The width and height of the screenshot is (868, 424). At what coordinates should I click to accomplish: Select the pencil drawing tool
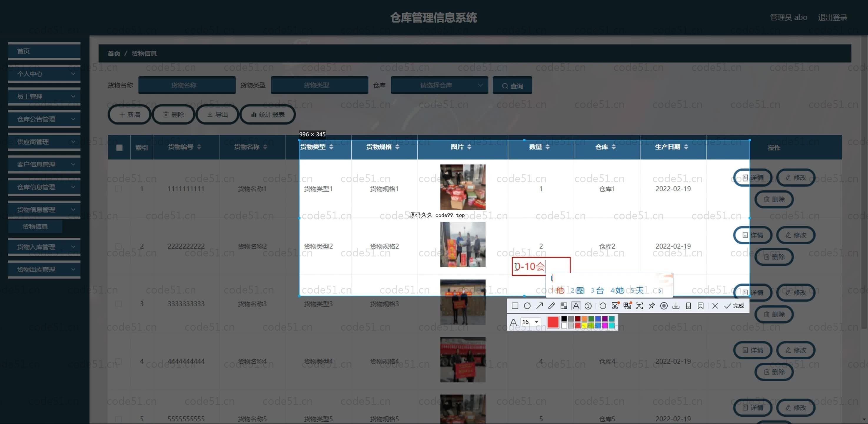point(552,306)
